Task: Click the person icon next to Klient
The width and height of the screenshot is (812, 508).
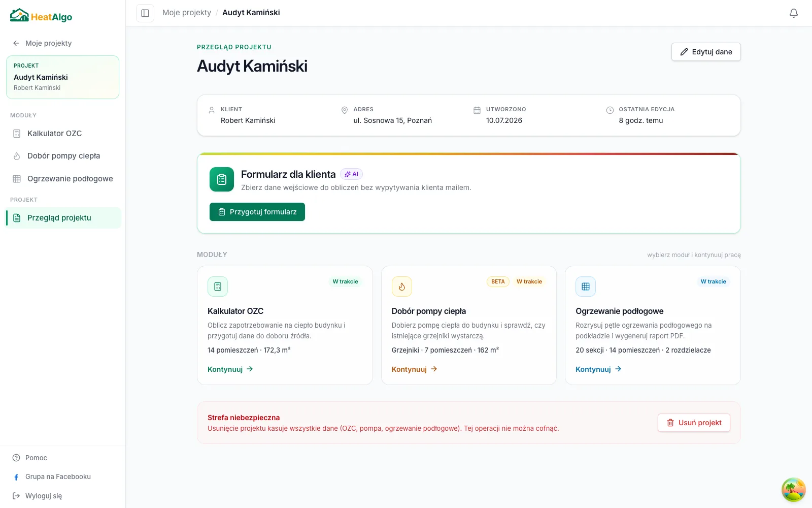Action: pyautogui.click(x=212, y=110)
